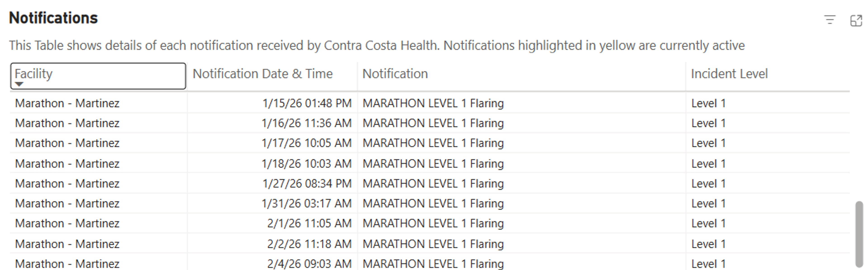The width and height of the screenshot is (868, 270).
Task: Select the 1/15/26 01:48 PM date cell
Action: click(307, 103)
